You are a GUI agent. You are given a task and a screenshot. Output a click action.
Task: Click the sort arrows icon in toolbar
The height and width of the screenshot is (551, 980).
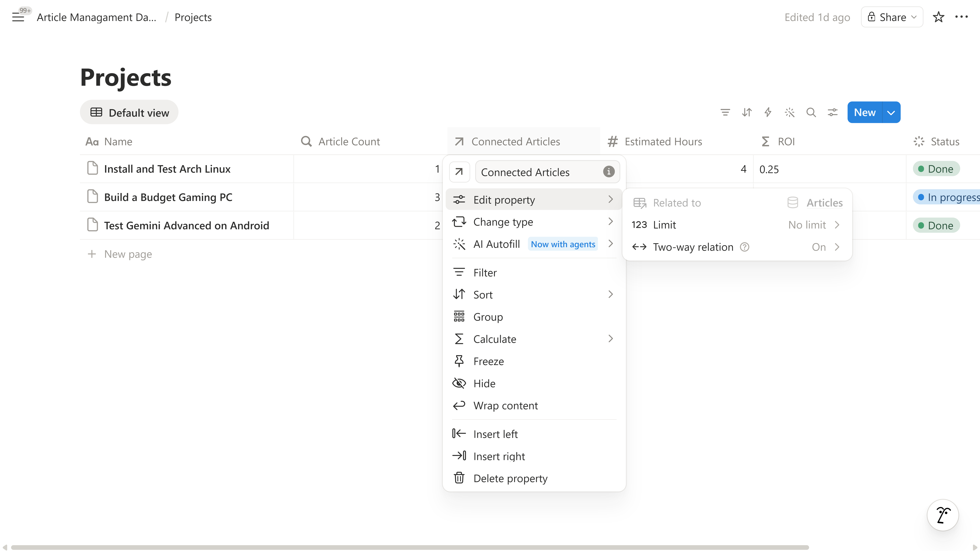click(x=747, y=112)
